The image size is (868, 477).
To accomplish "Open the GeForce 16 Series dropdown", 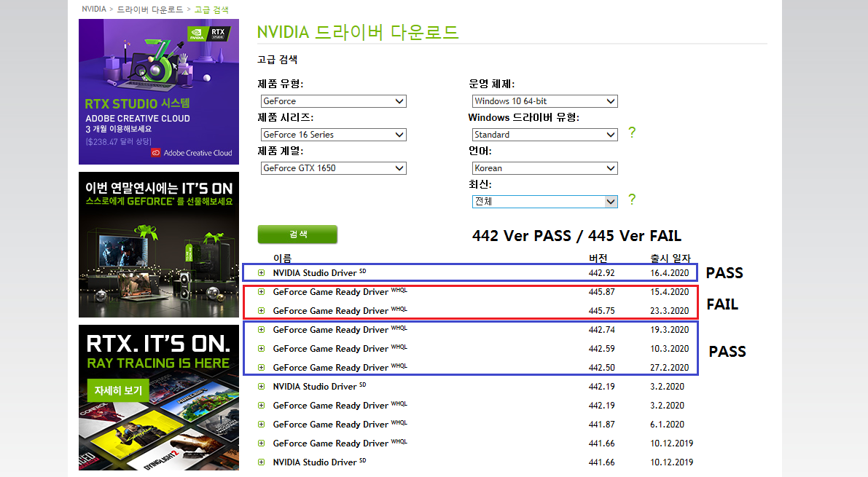I will pyautogui.click(x=333, y=135).
